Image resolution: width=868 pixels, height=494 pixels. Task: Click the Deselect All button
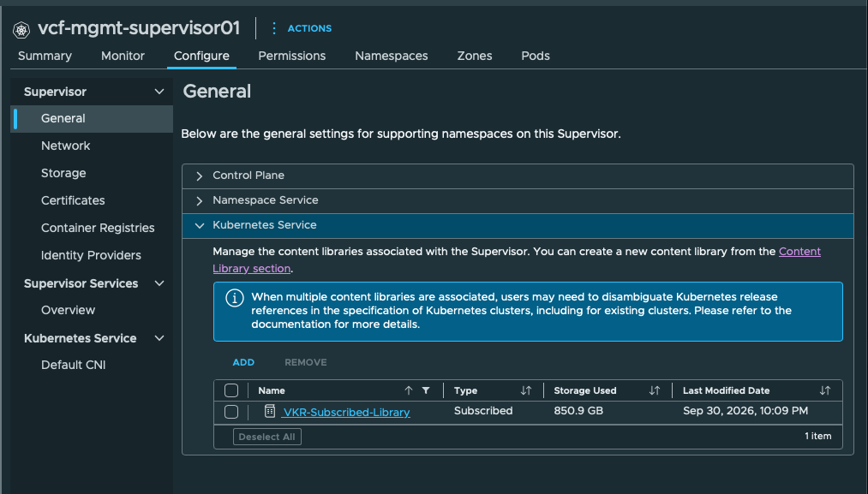click(266, 437)
